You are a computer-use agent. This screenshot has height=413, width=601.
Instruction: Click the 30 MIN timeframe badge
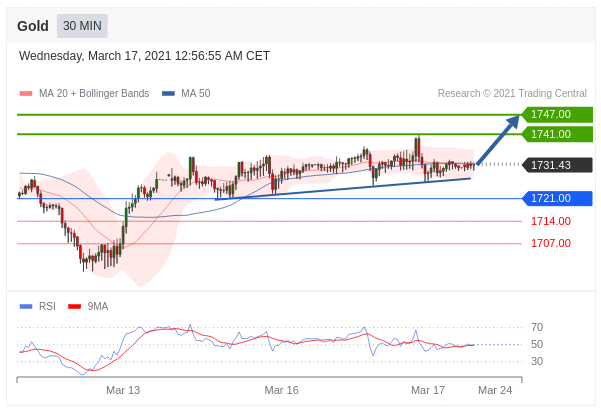(x=82, y=26)
